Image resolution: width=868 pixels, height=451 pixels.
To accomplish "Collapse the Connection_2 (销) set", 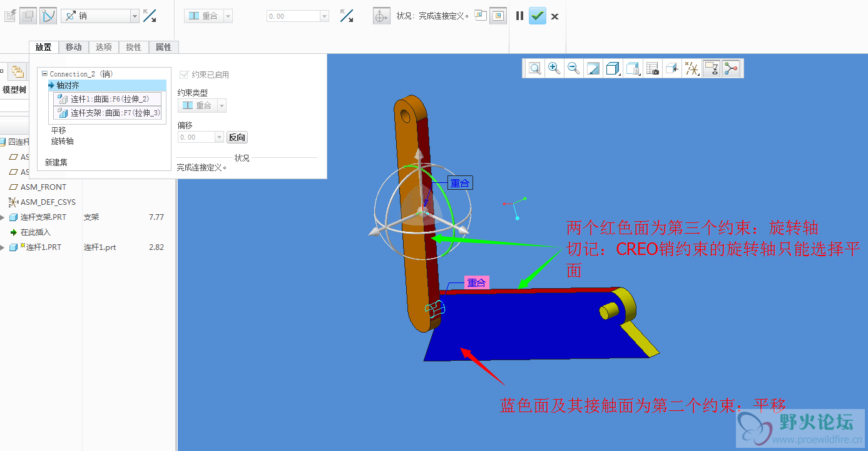I will point(44,74).
